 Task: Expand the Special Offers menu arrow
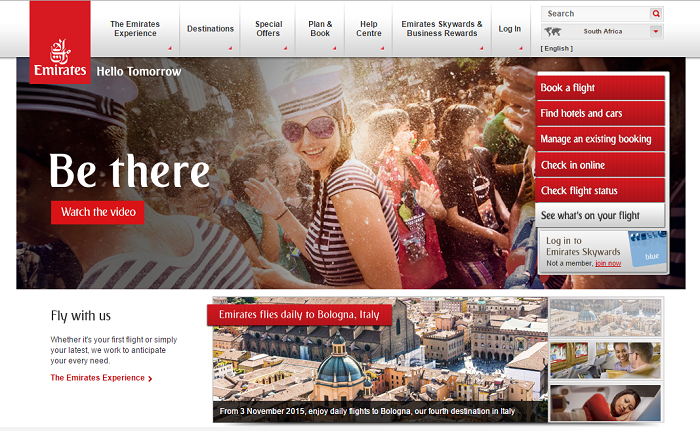click(x=285, y=48)
